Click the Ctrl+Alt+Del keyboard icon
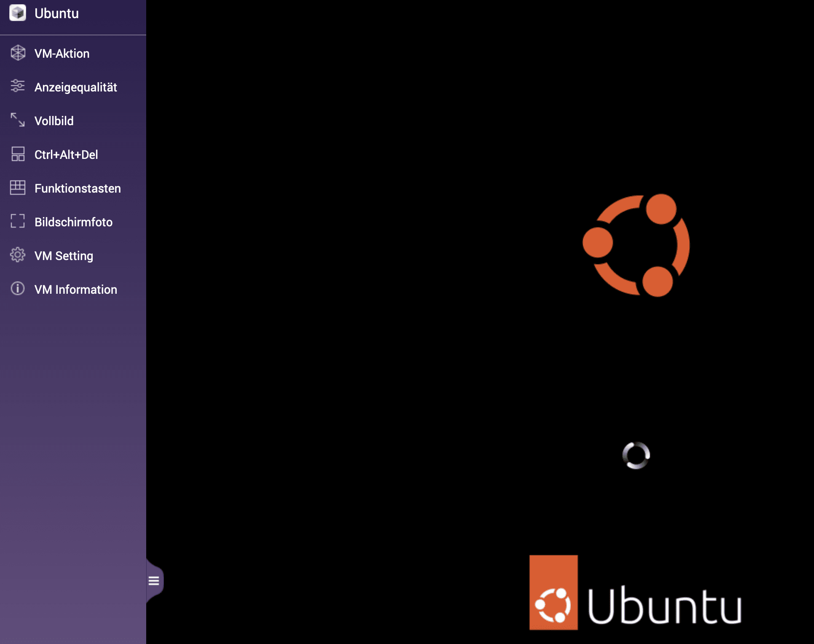 click(18, 154)
